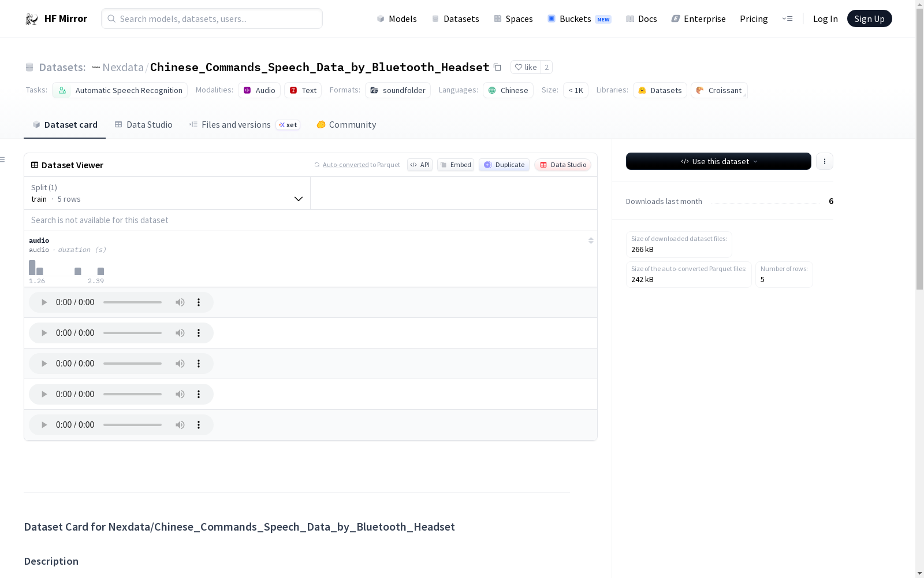Filter by the Audio modality tag

pyautogui.click(x=259, y=90)
